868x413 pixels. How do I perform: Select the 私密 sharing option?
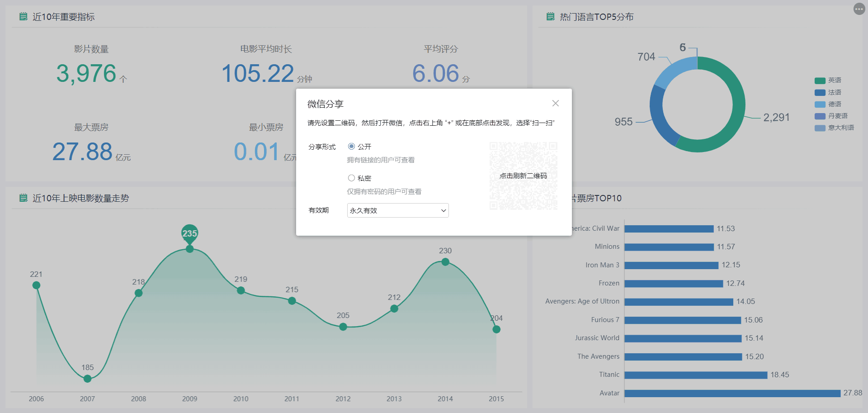coord(351,178)
